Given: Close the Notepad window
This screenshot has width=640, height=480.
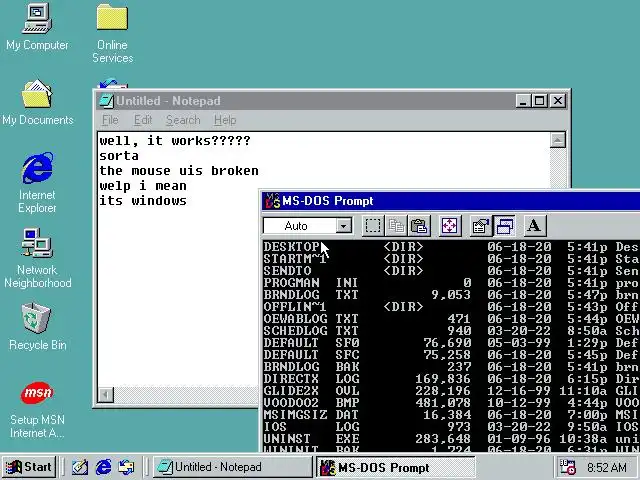Looking at the screenshot, I should 558,101.
